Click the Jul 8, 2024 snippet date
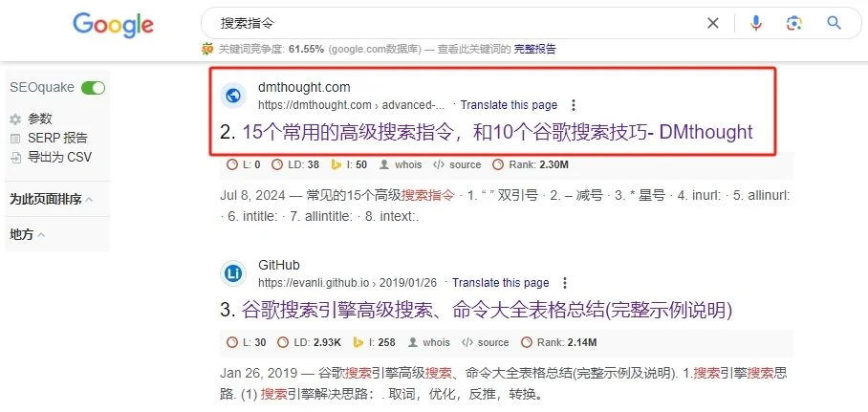This screenshot has width=868, height=412. click(252, 195)
